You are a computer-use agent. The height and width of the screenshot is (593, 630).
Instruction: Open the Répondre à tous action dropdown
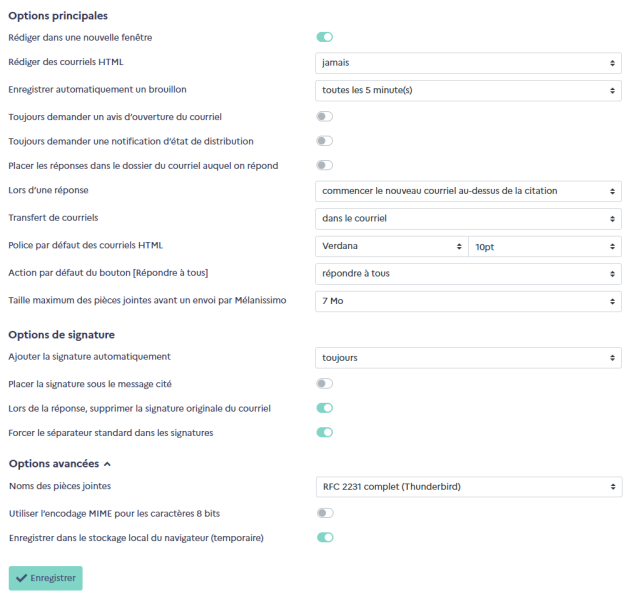[x=468, y=274]
